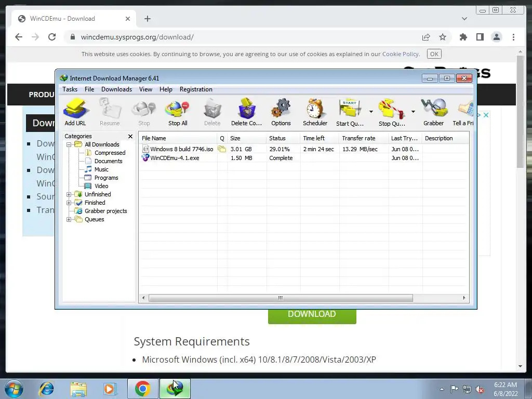The image size is (532, 399).
Task: Click the Chrome share page icon
Action: tap(426, 37)
